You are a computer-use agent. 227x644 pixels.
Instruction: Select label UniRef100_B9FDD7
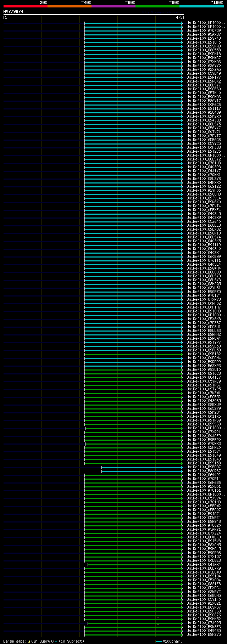click(204, 467)
